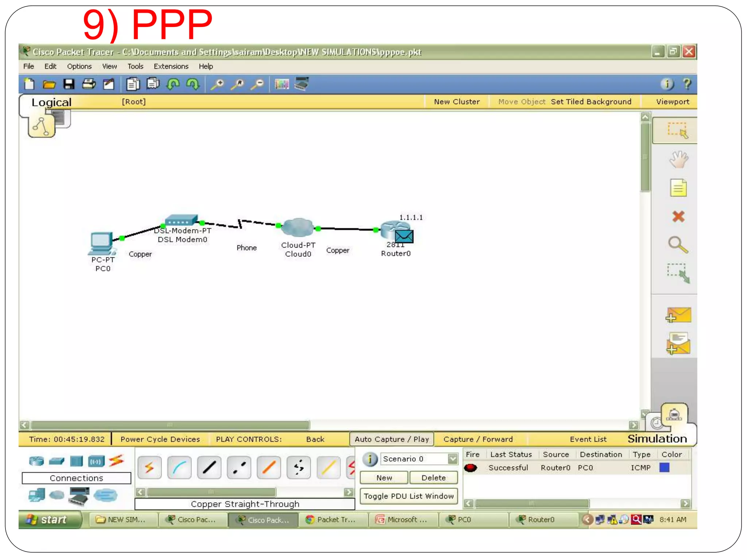Open the Options menu
Viewport: 747px width, 560px height.
(x=79, y=66)
